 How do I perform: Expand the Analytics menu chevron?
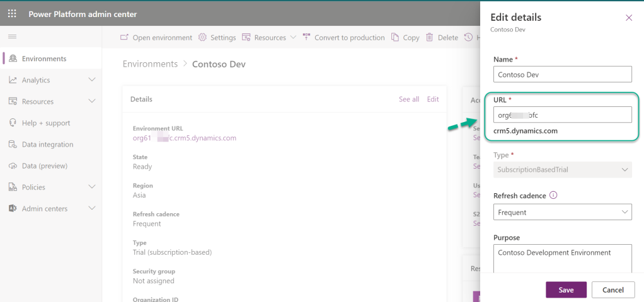coord(92,80)
